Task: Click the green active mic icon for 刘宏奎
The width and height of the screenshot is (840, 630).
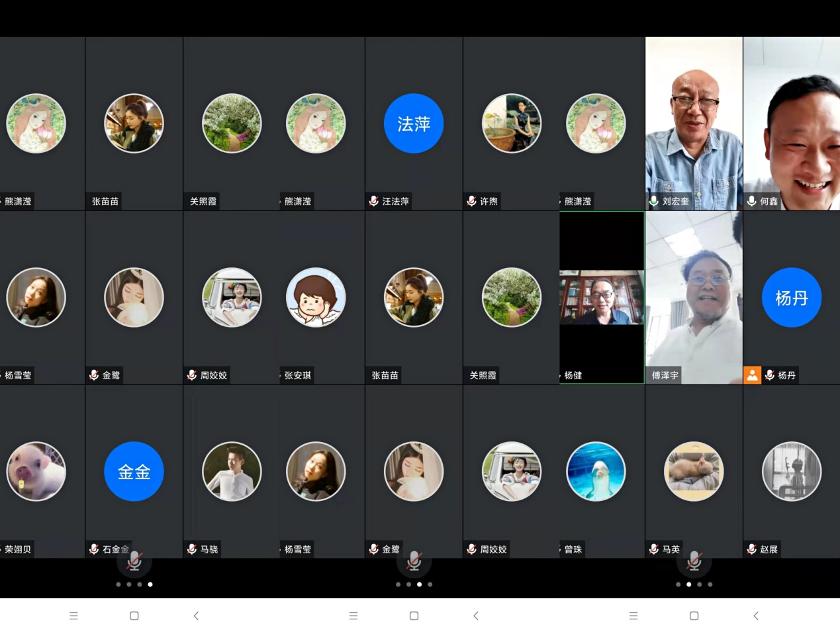Action: (654, 201)
